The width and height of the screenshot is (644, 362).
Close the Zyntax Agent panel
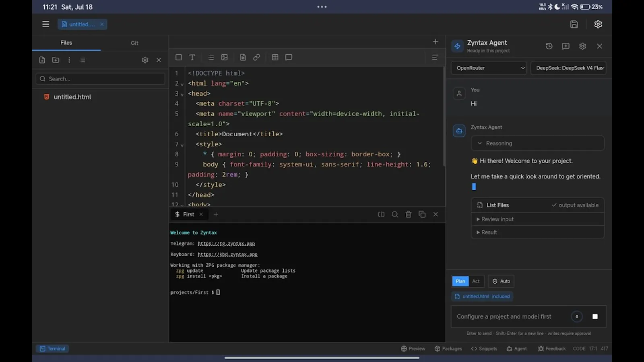coord(599,46)
